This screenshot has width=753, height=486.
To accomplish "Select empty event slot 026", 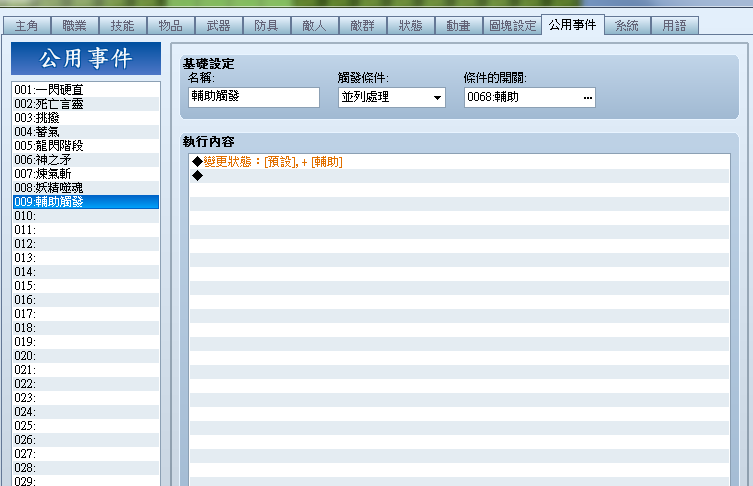I will point(86,440).
